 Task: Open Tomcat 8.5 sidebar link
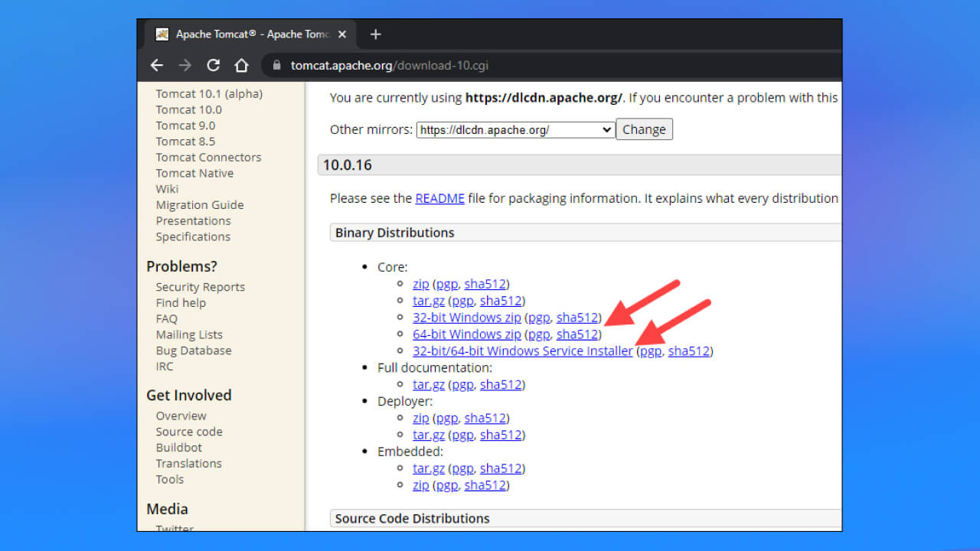[186, 142]
